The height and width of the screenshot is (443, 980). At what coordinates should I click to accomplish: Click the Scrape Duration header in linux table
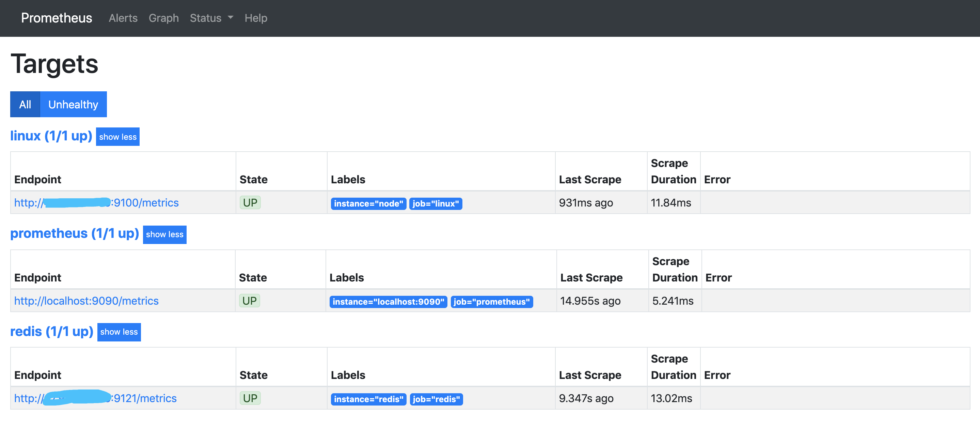[674, 171]
